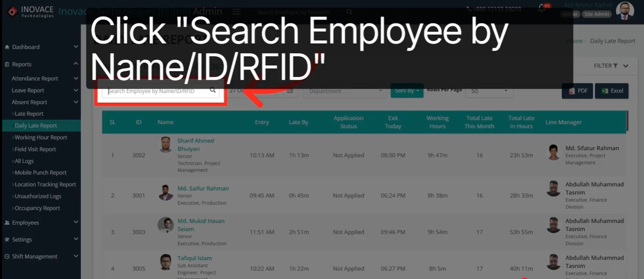Collapse the Reports menu chevron
The height and width of the screenshot is (279, 644).
(76, 64)
